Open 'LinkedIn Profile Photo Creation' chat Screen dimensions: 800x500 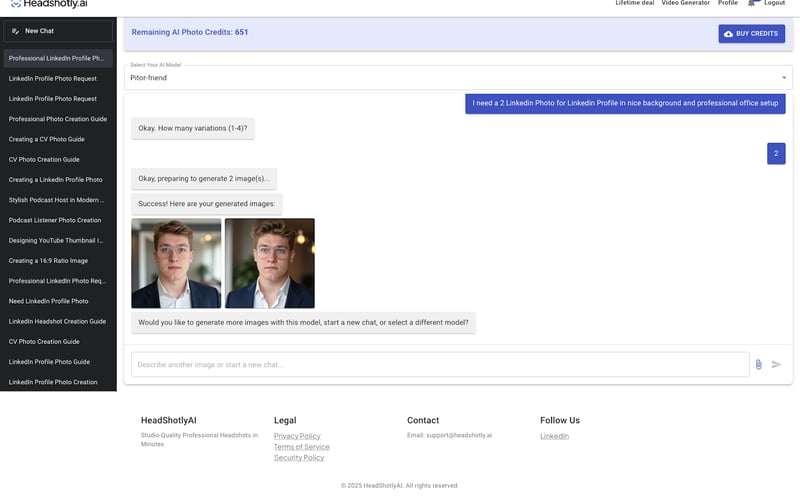tap(58, 382)
